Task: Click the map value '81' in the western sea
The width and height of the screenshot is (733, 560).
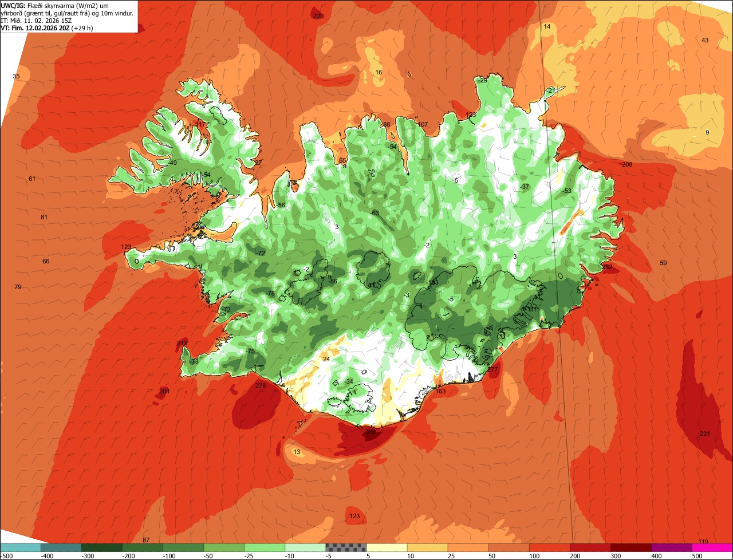Action: [x=44, y=217]
